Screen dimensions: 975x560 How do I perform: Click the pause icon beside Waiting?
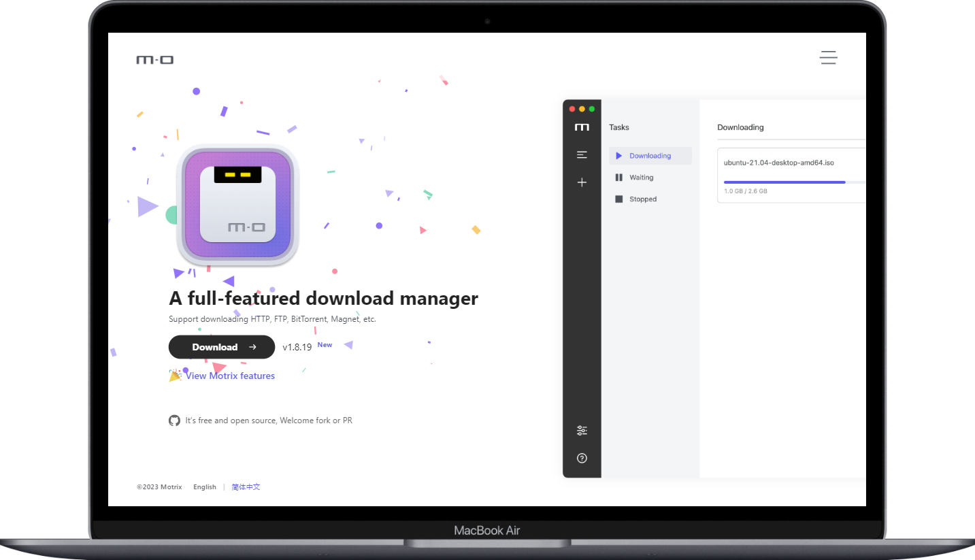(x=619, y=178)
